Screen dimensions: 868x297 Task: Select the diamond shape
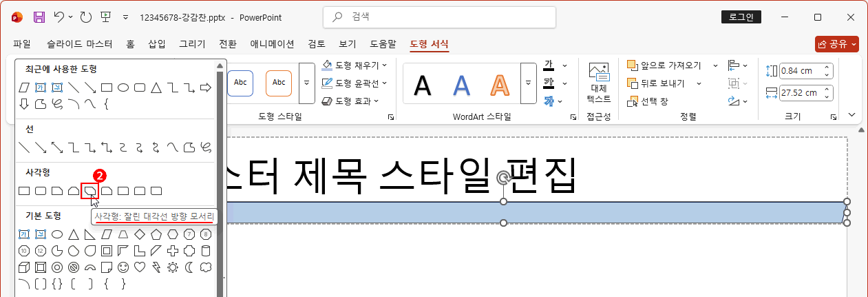tap(140, 234)
